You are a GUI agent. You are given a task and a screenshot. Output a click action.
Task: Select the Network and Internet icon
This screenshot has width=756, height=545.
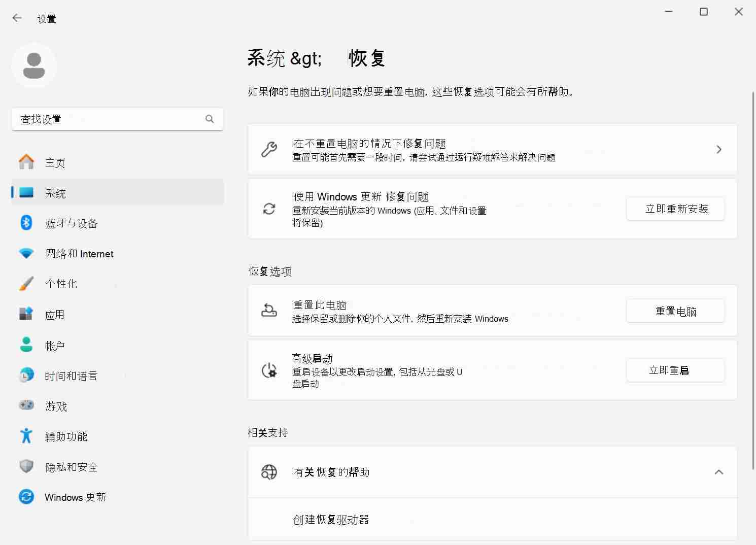(26, 253)
